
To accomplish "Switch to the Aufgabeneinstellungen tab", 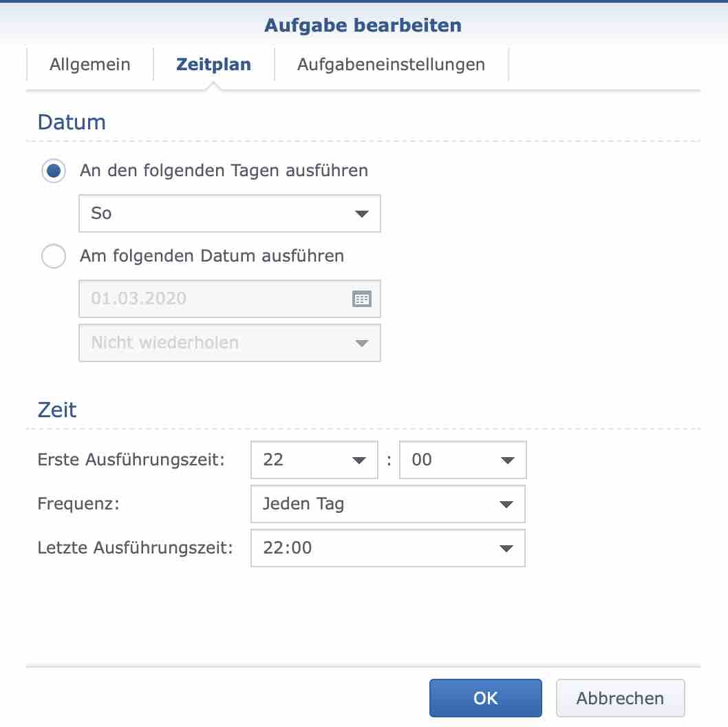I will pyautogui.click(x=390, y=64).
